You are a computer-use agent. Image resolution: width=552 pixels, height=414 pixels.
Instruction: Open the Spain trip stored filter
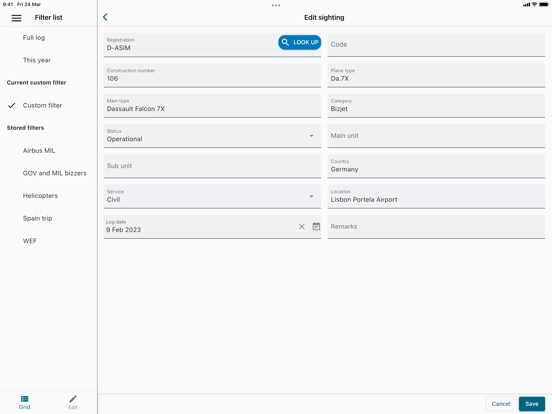coord(37,218)
